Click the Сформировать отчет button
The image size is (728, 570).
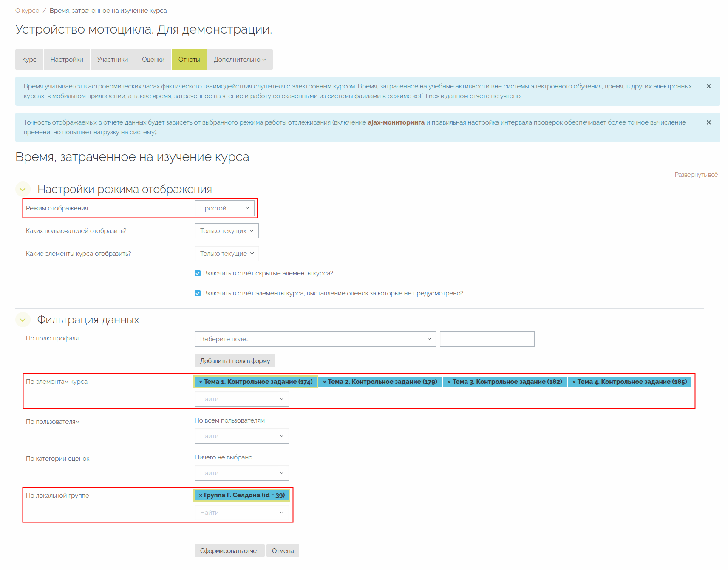229,551
